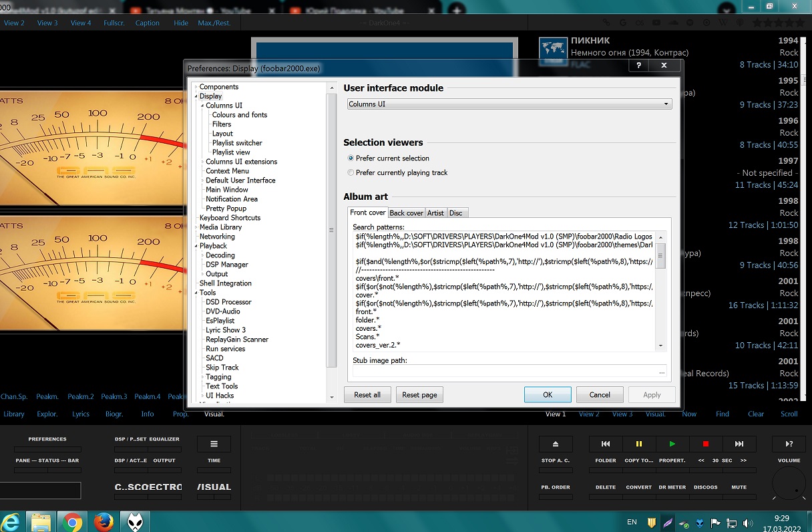Pause playback with the yellow pause icon
The height and width of the screenshot is (532, 812).
[638, 444]
